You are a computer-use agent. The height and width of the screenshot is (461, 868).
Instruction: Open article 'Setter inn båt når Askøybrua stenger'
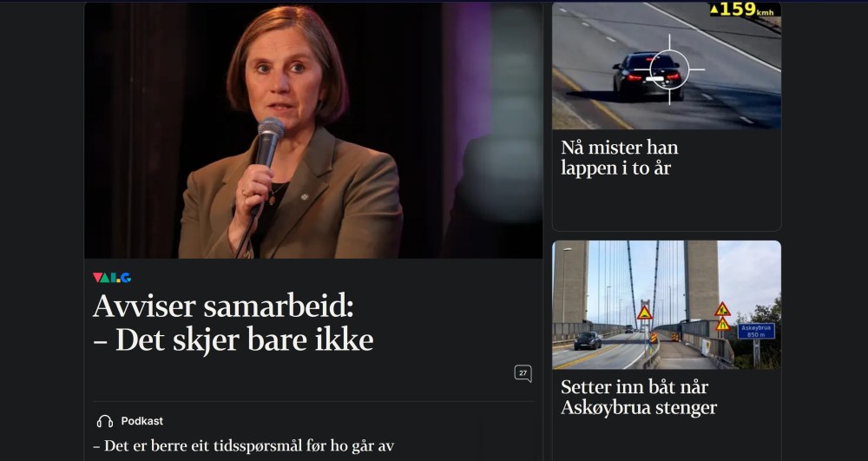[638, 398]
